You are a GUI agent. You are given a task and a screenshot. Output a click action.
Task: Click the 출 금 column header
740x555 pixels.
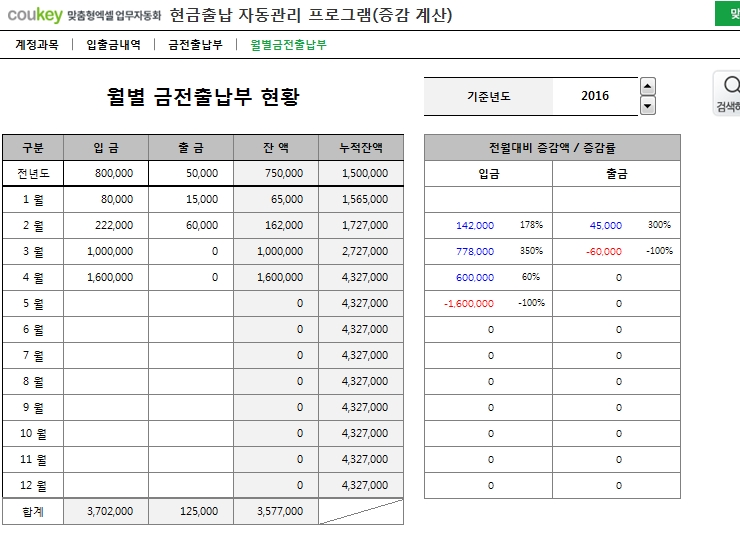[191, 148]
